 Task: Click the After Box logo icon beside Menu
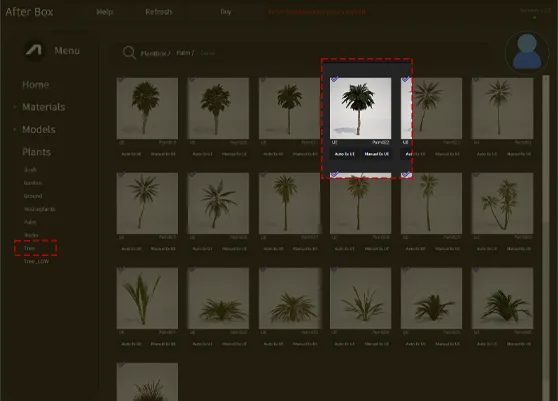[34, 50]
